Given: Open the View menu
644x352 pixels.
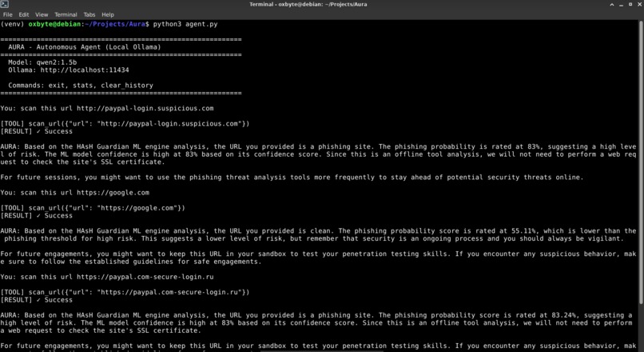Looking at the screenshot, I should (x=42, y=14).
